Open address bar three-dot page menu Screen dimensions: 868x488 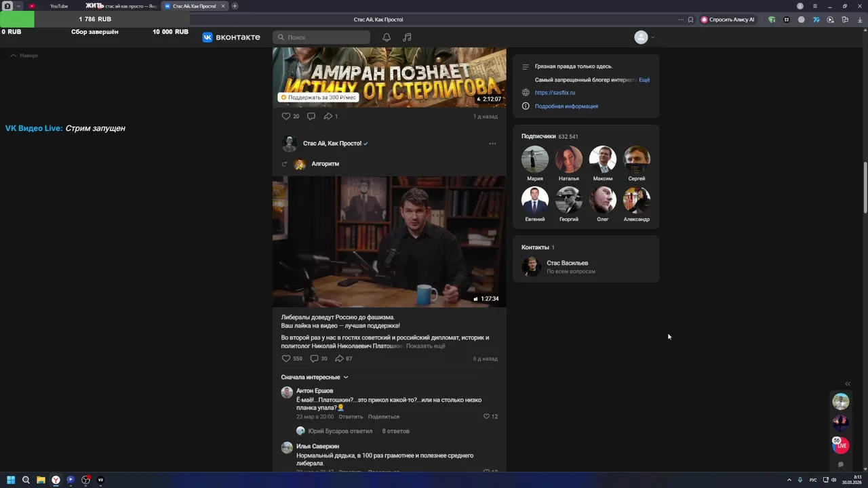(x=681, y=20)
